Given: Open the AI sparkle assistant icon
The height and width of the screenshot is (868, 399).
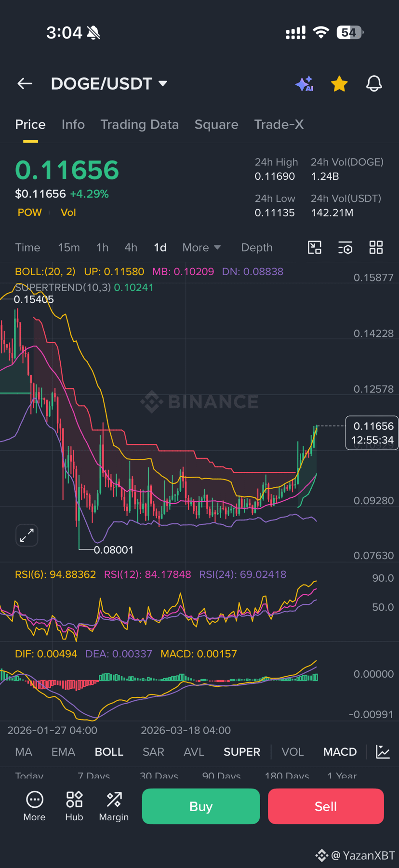Looking at the screenshot, I should (305, 84).
